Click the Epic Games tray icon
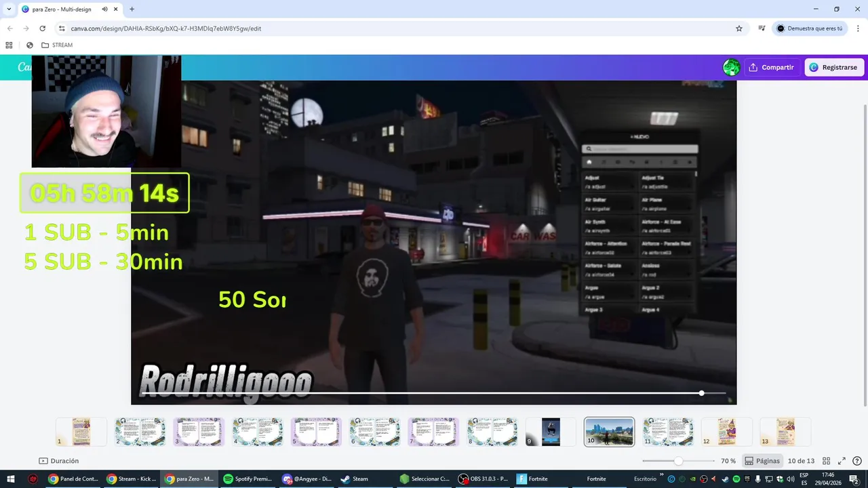Image resolution: width=868 pixels, height=488 pixels. pyautogui.click(x=747, y=479)
